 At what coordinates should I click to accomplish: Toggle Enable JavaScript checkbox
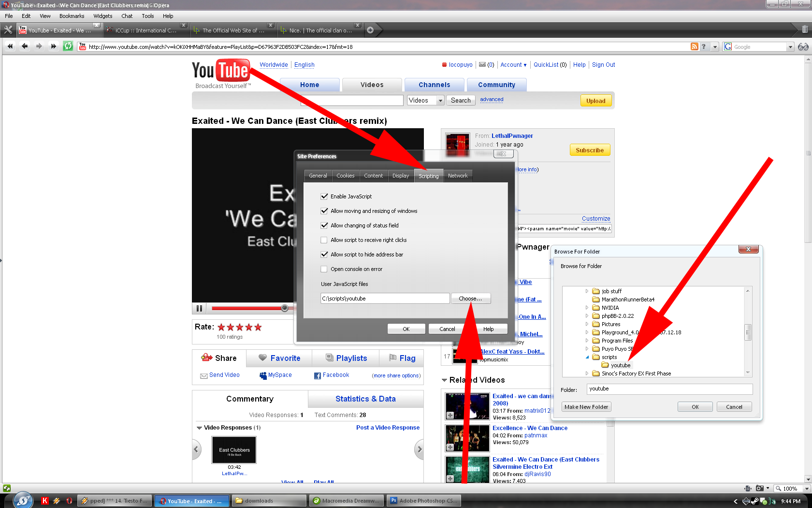click(x=324, y=196)
